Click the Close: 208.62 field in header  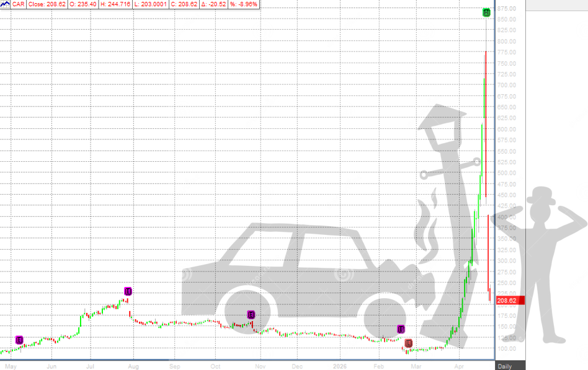pos(47,4)
